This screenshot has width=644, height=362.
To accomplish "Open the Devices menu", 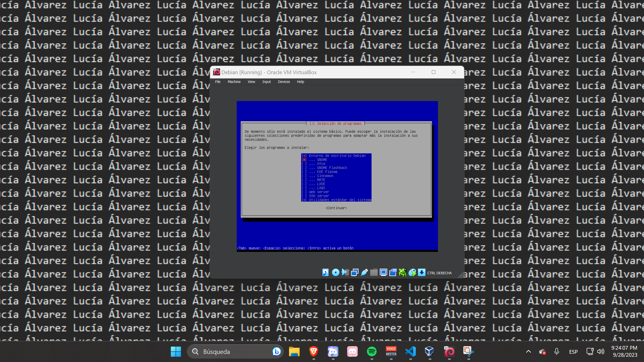I will click(284, 82).
